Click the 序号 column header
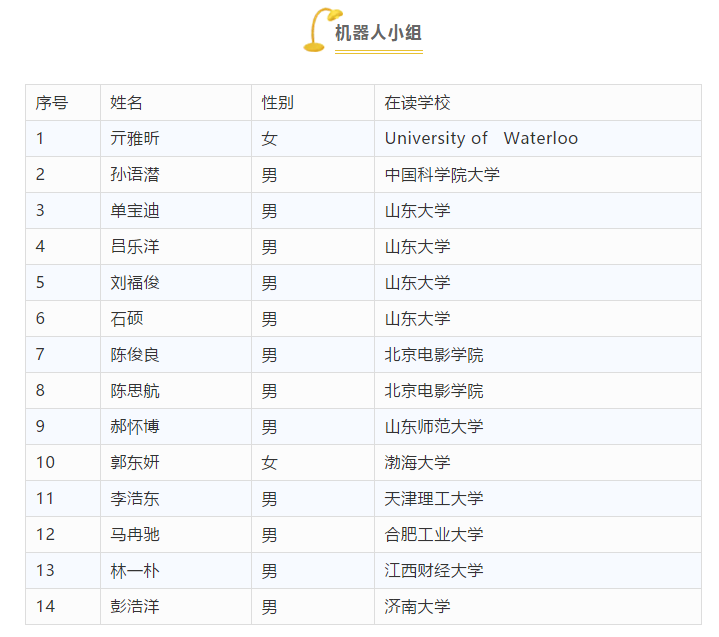 pyautogui.click(x=52, y=103)
